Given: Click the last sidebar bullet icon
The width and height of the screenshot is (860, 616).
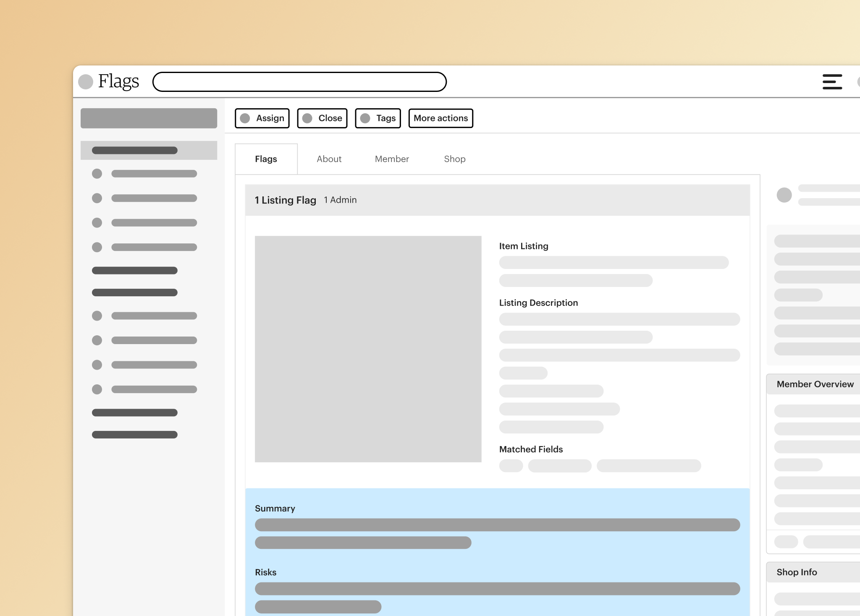Looking at the screenshot, I should [97, 389].
